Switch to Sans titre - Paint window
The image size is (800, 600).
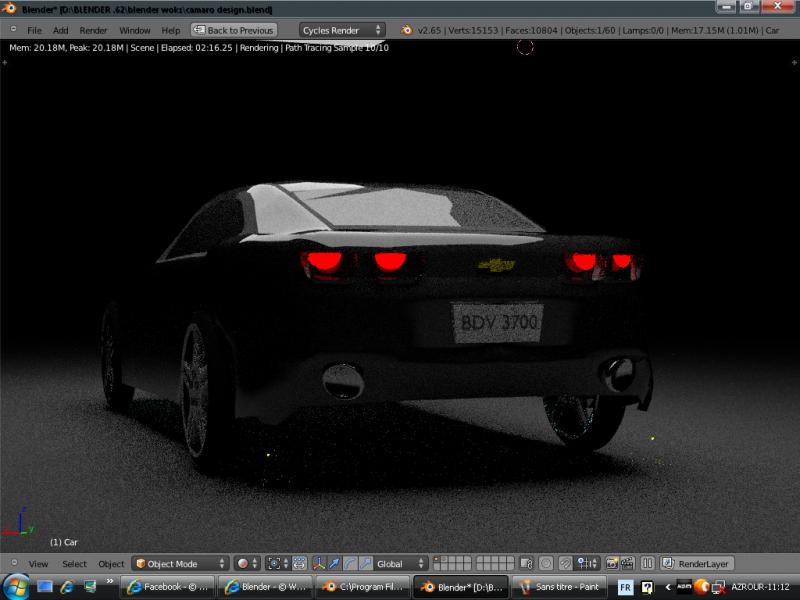[x=559, y=587]
